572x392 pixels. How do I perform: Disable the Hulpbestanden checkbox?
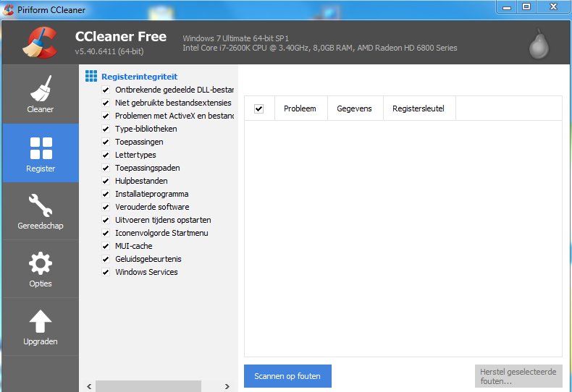(106, 181)
